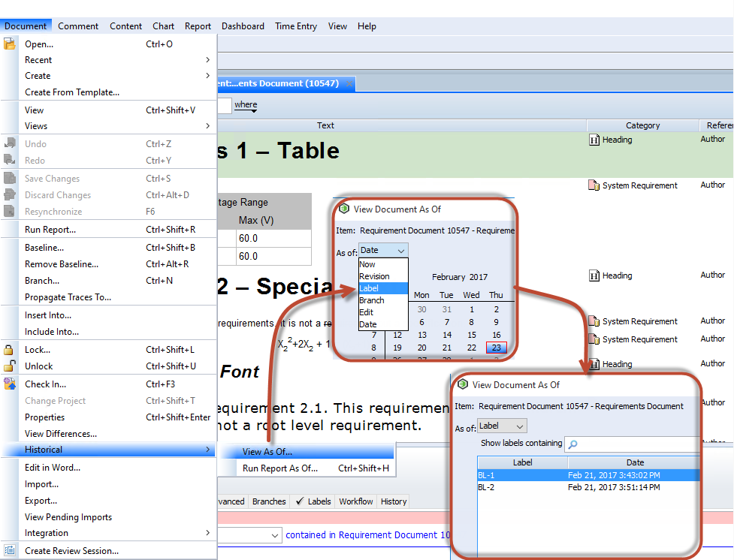Screen dimensions: 734x560
Task: Click the Check In icon
Action: [10, 384]
